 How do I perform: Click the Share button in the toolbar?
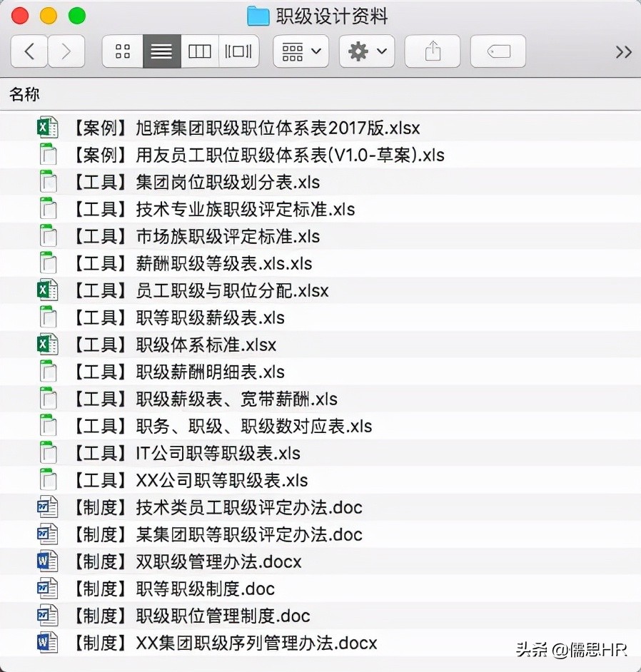[432, 51]
